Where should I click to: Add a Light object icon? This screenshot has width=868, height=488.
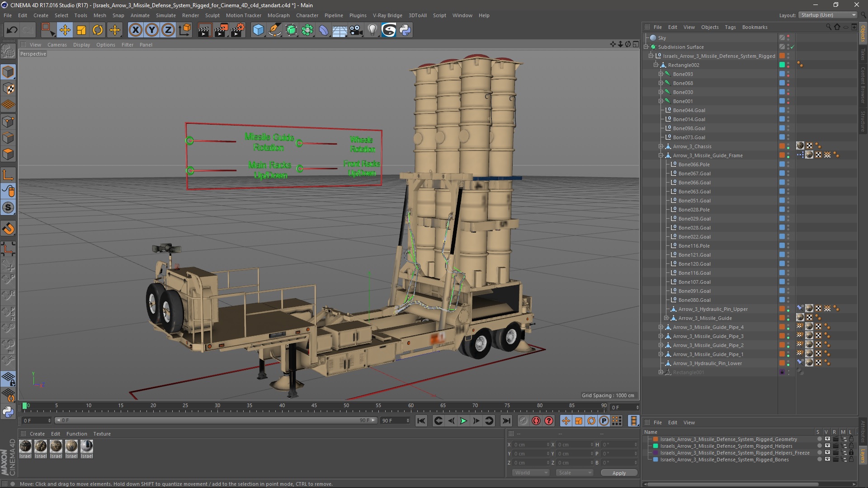coord(373,30)
